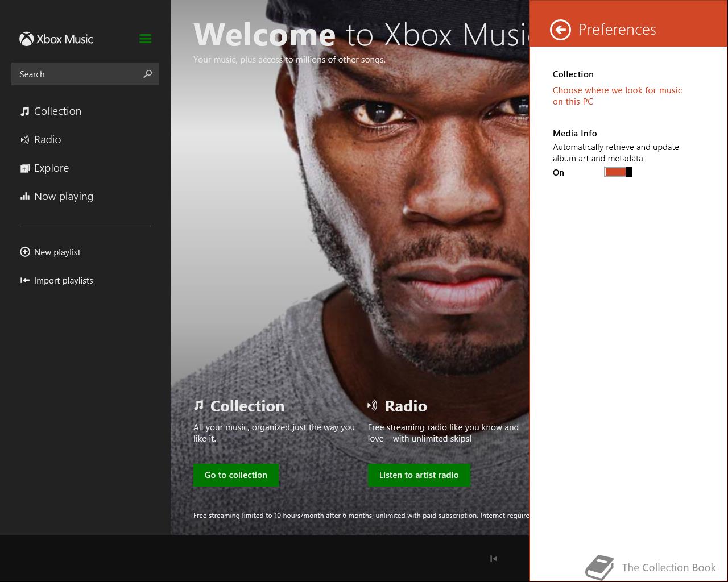This screenshot has height=582, width=728.
Task: Open Explore in the sidebar
Action: click(x=51, y=168)
